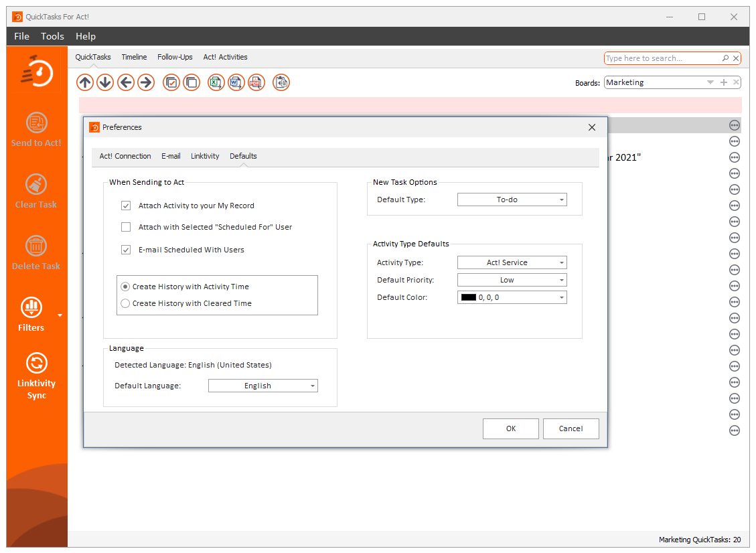
Task: Open the Default Priority dropdown
Action: pos(512,280)
